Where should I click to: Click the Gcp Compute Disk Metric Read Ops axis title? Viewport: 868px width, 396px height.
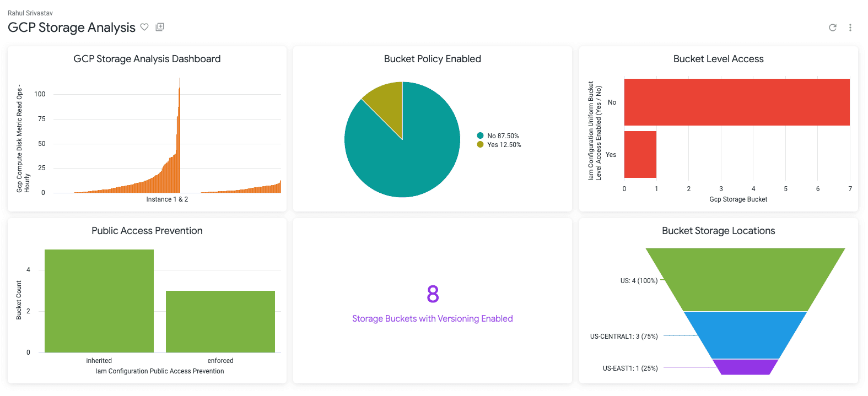pyautogui.click(x=23, y=139)
